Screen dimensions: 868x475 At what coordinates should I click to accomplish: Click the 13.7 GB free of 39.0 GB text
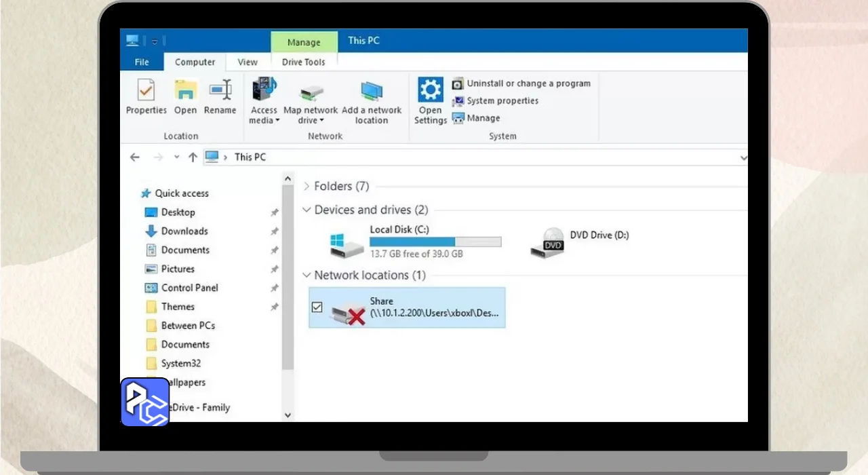pos(416,254)
